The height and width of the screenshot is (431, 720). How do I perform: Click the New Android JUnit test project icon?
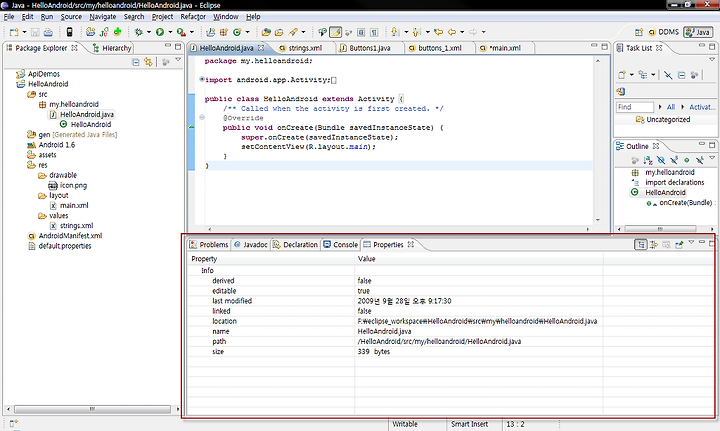coord(104,32)
